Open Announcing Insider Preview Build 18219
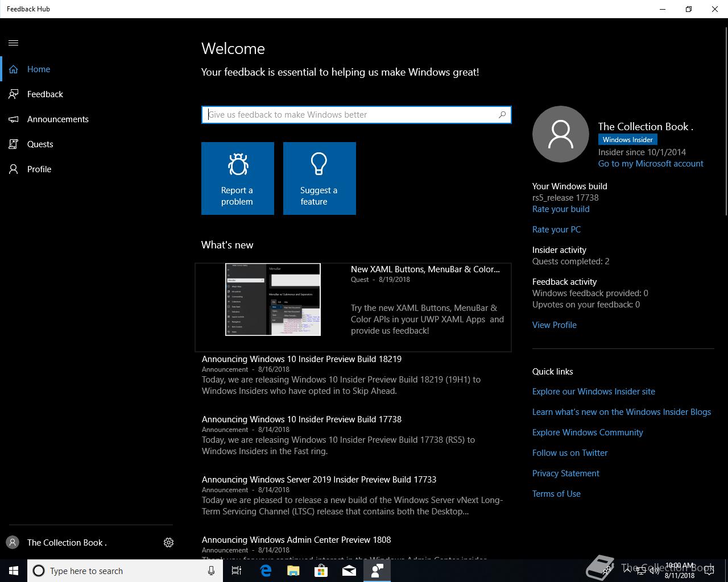Image resolution: width=728 pixels, height=582 pixels. [x=301, y=359]
